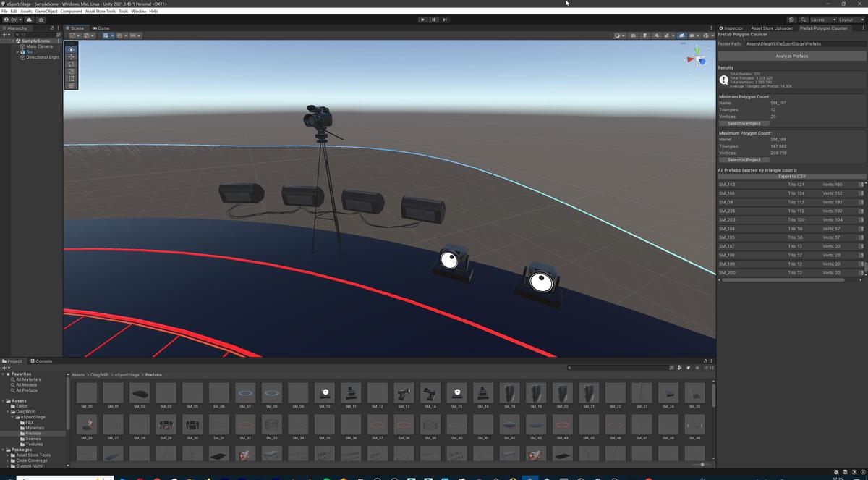
Task: Select the Rotate tool in Scene overlay
Action: point(71,64)
